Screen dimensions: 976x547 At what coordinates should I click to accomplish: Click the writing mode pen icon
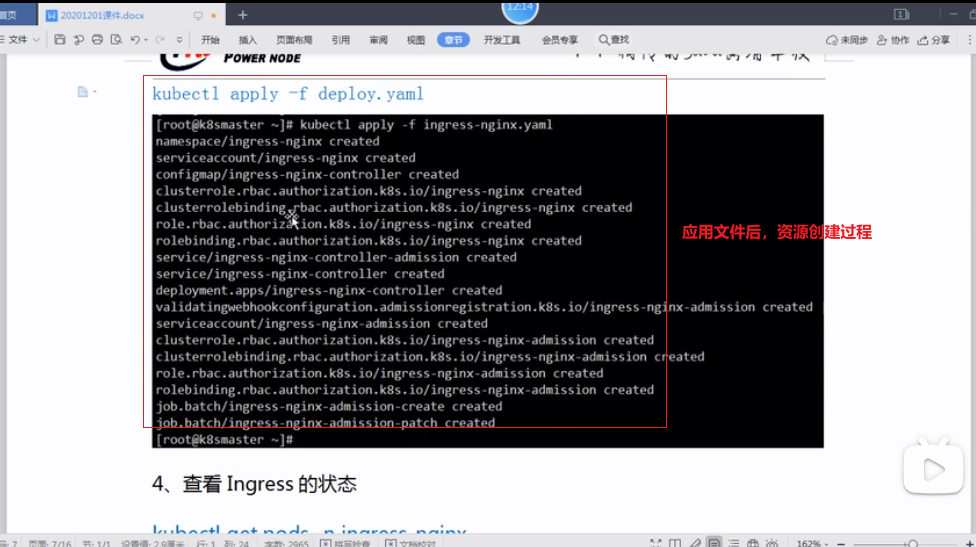[x=695, y=543]
